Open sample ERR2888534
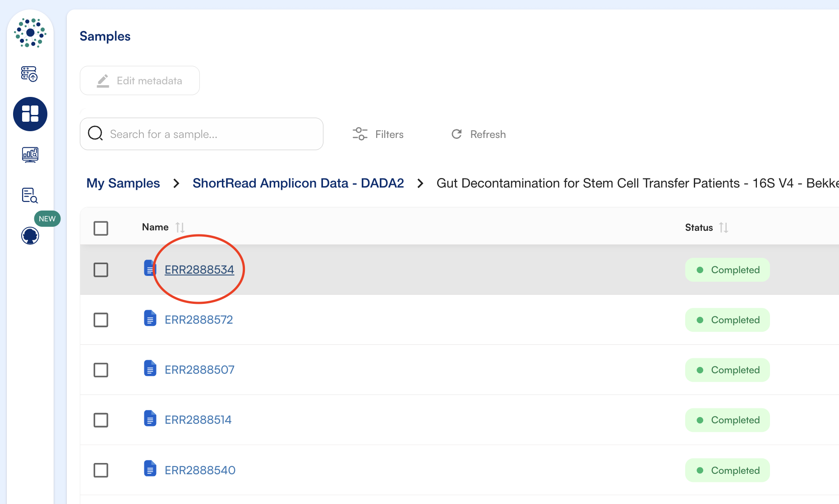The height and width of the screenshot is (504, 839). pyautogui.click(x=199, y=270)
